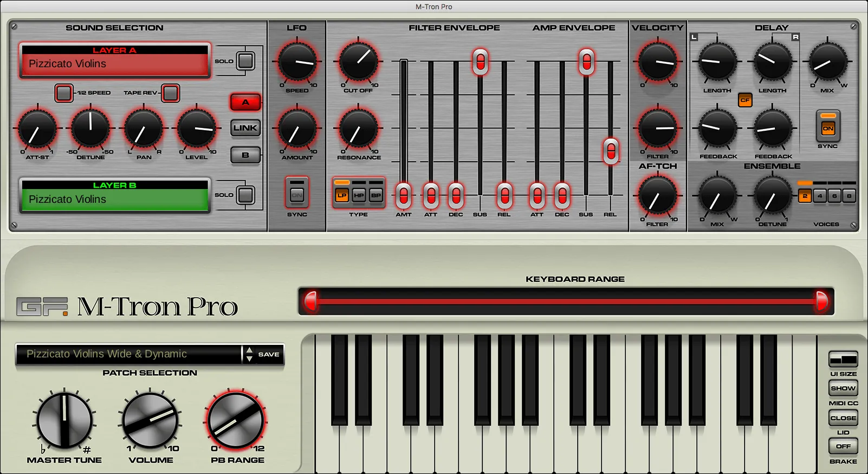Viewport: 868px width, 474px height.
Task: Click the patch up/down stepper arrows
Action: [249, 354]
